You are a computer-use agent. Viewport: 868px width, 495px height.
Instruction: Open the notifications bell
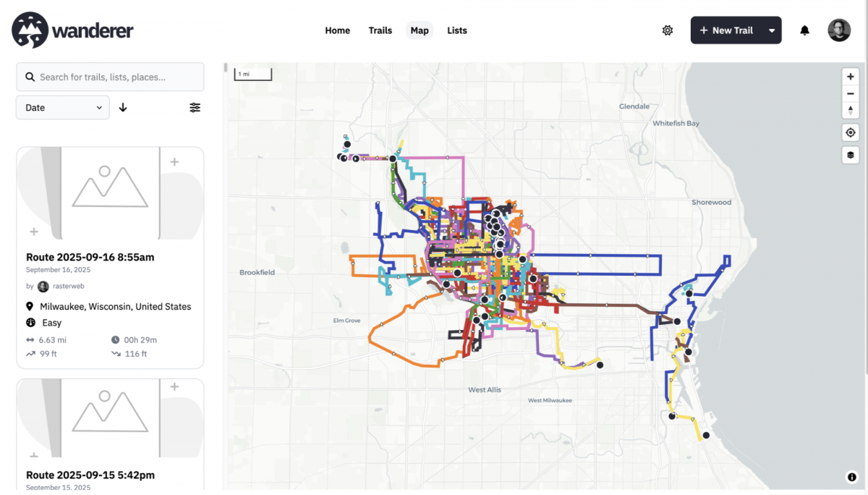[x=804, y=30]
